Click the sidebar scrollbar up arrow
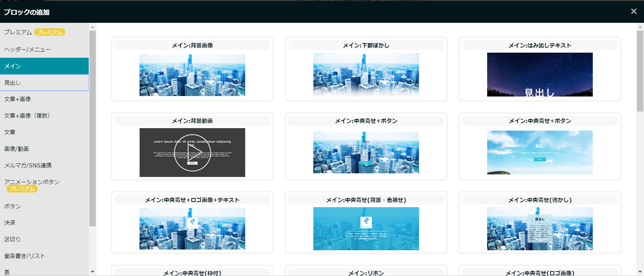 tap(92, 27)
